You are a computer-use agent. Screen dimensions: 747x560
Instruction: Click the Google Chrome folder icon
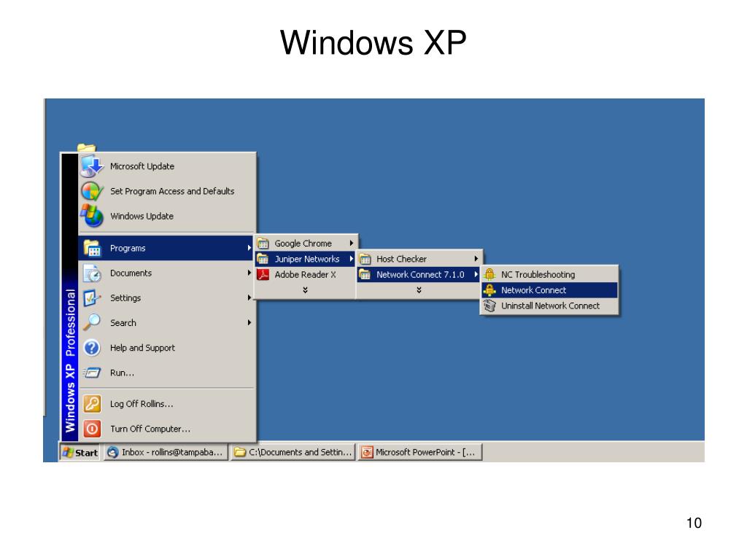click(263, 244)
